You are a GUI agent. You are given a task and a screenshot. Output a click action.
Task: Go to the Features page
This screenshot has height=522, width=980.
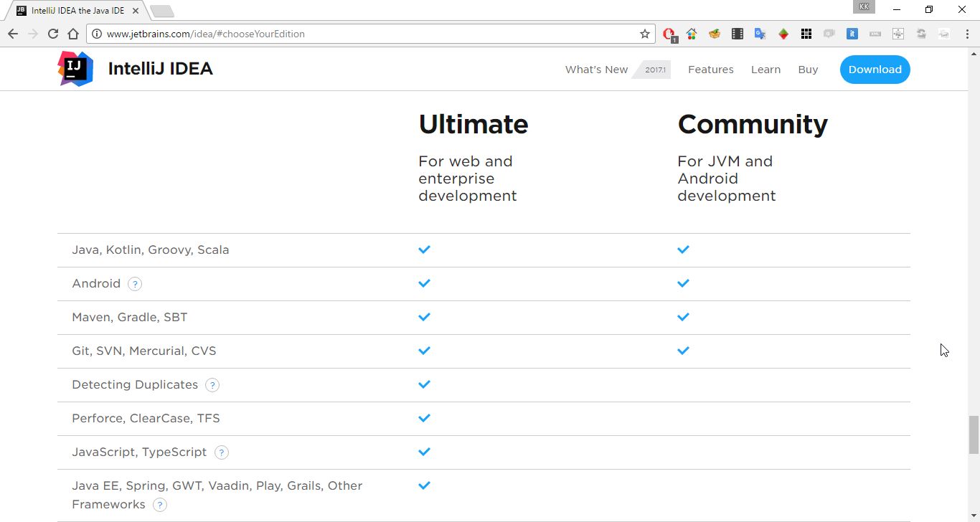click(710, 70)
